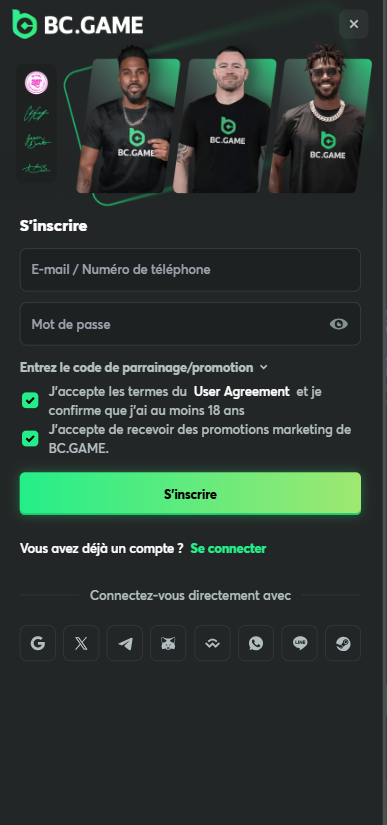Viewport: 387px width, 825px height.
Task: Expand the parrainage/promotion code section
Action: tap(144, 367)
